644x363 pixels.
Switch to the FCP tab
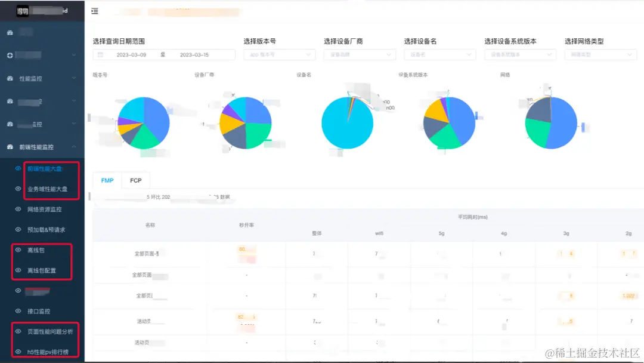(x=136, y=180)
